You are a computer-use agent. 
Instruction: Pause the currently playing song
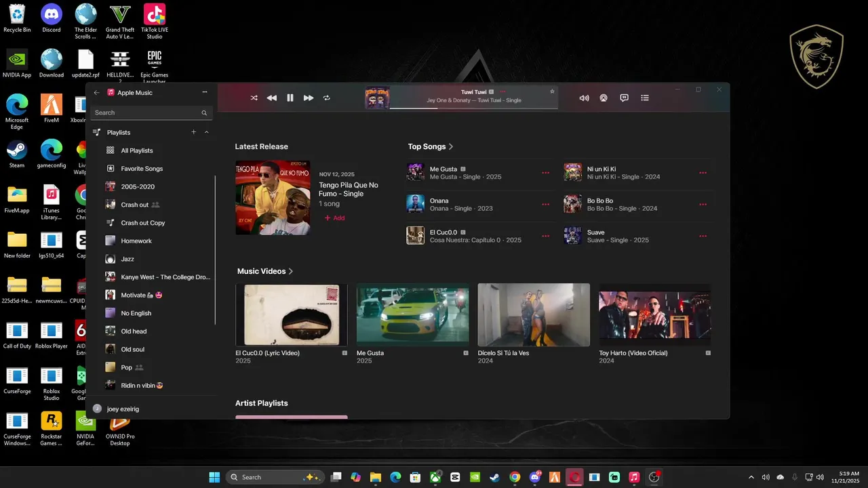[290, 98]
